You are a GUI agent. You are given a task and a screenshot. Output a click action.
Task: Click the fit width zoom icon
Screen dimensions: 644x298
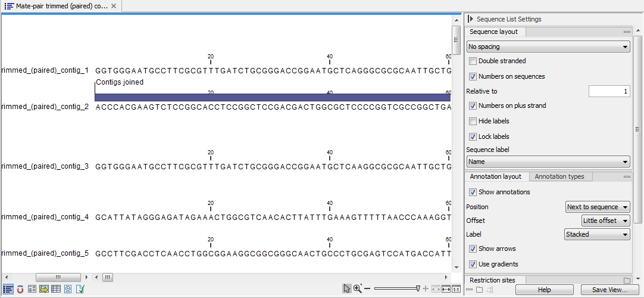point(446,289)
